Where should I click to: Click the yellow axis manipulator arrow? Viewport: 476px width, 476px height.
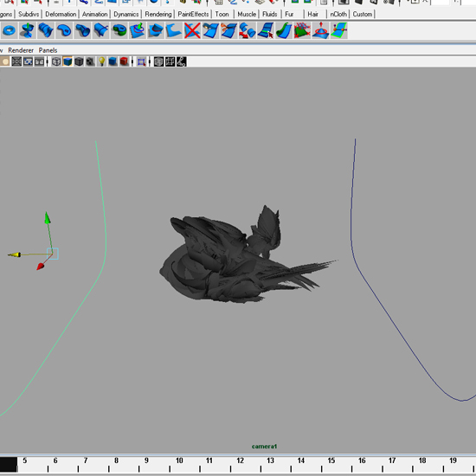(14, 254)
